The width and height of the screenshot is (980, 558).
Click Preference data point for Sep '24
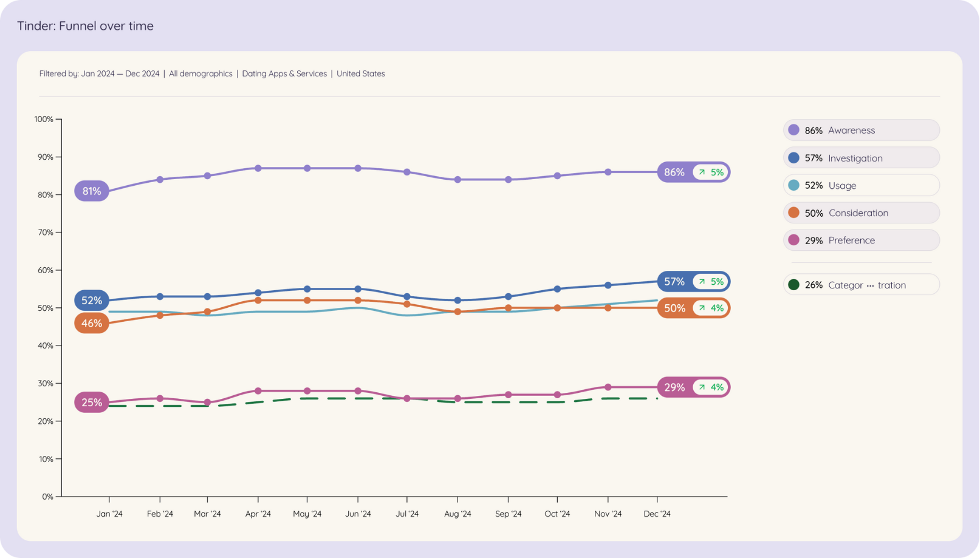(509, 395)
